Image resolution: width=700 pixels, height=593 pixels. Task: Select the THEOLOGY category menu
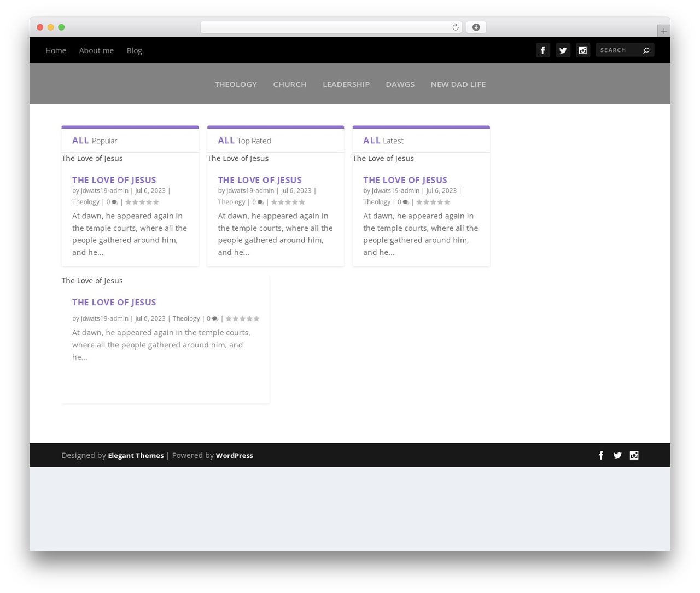236,84
